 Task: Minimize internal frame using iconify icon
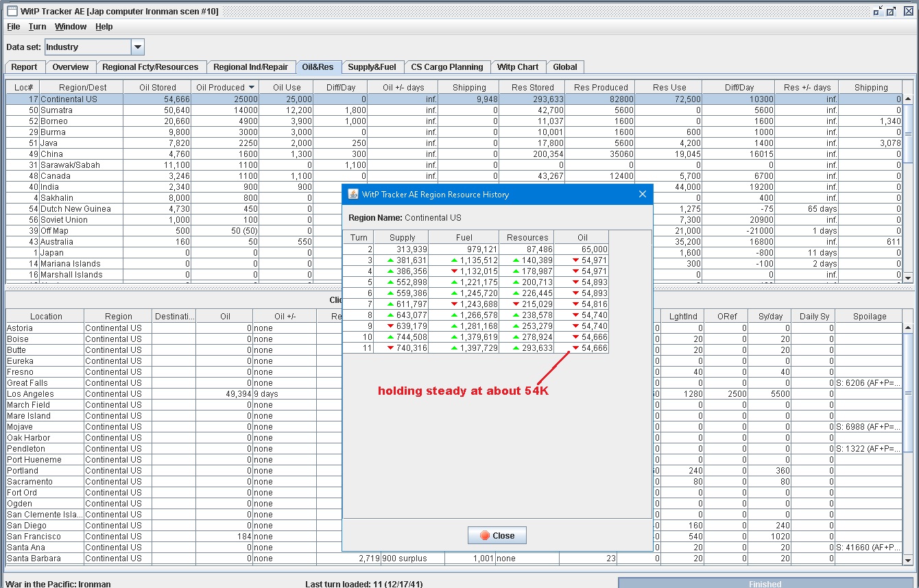878,11
